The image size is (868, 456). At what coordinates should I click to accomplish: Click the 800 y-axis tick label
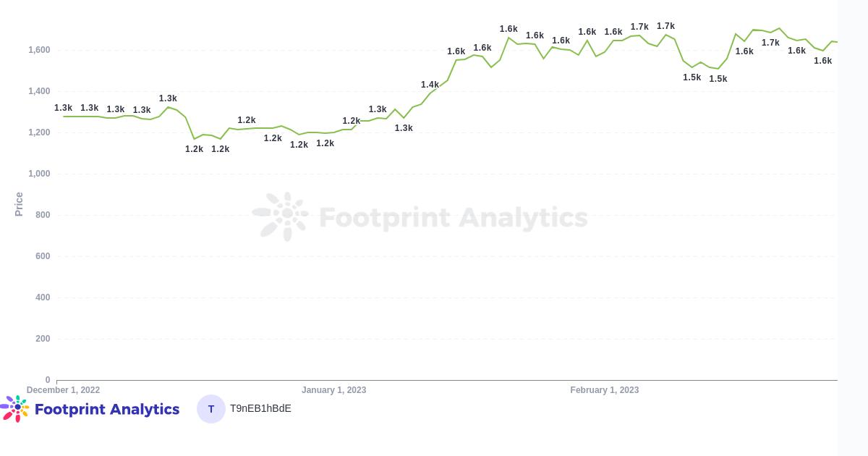point(43,215)
